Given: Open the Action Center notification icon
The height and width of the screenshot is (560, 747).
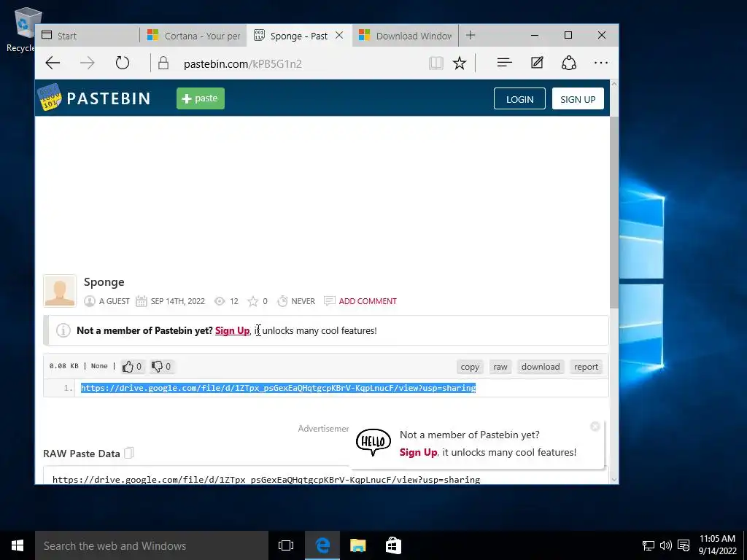Looking at the screenshot, I should tap(683, 545).
